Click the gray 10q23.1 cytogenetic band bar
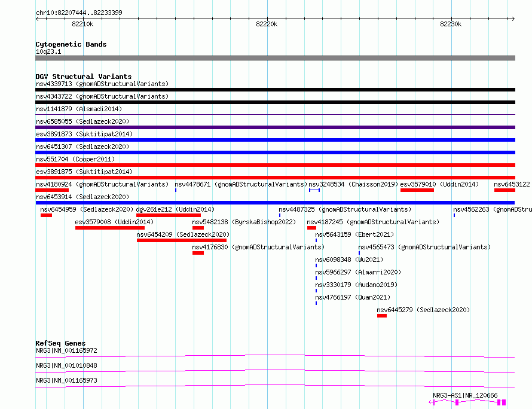The image size is (532, 409). point(275,58)
